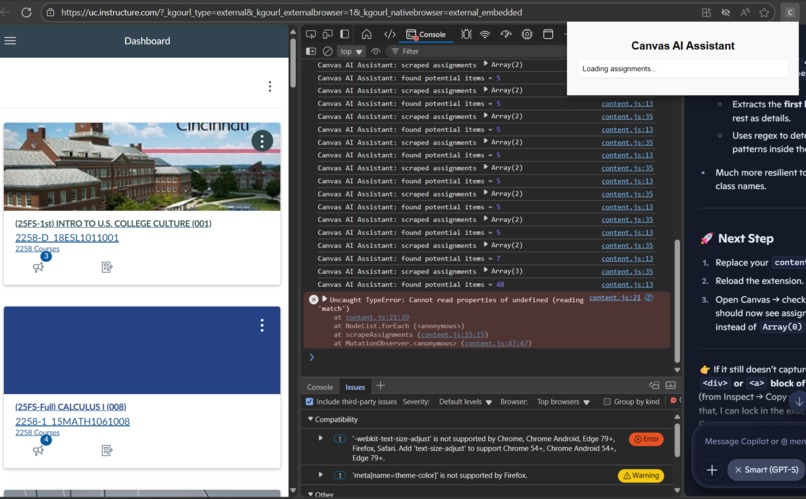Expand the -webkit-text-size-adjust issue
The width and height of the screenshot is (806, 499).
[x=321, y=438]
